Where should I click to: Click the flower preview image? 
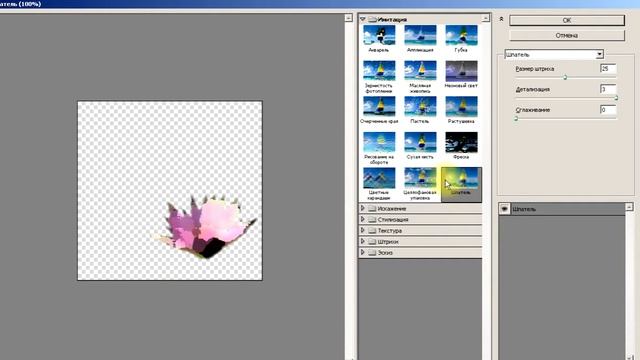point(170,191)
